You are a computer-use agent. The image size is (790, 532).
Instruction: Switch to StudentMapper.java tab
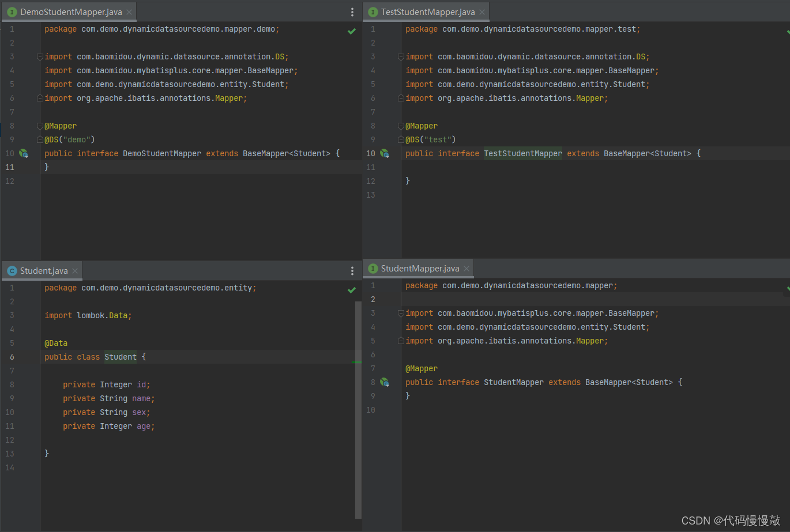[x=420, y=269]
